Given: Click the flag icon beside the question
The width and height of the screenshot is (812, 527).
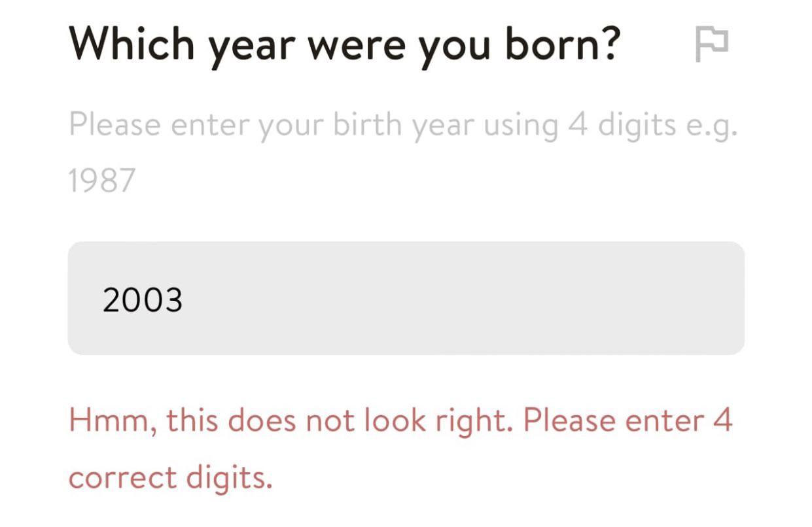Looking at the screenshot, I should [x=711, y=45].
